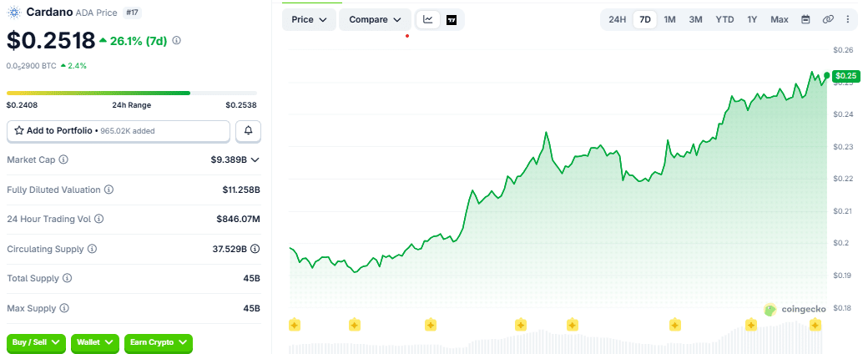The height and width of the screenshot is (354, 868).
Task: Expand the Market Cap value chevron
Action: (255, 159)
